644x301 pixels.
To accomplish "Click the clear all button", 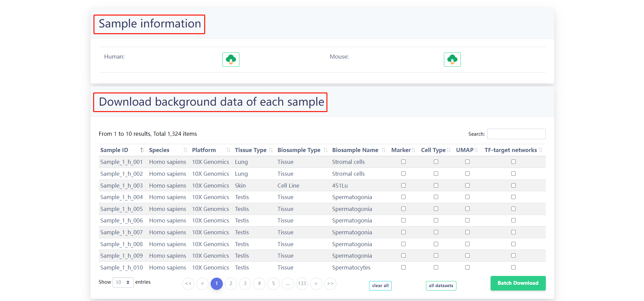I will pos(380,286).
